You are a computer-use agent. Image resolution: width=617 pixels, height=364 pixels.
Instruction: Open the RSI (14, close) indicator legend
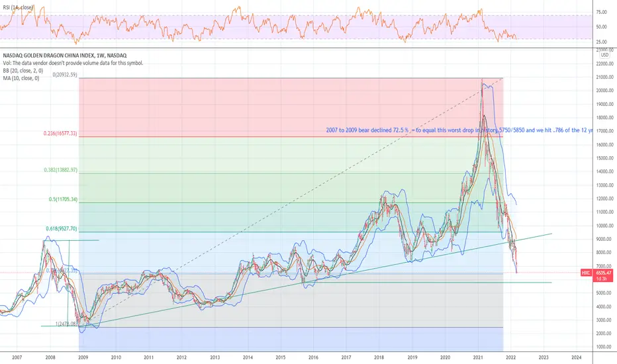(18, 7)
